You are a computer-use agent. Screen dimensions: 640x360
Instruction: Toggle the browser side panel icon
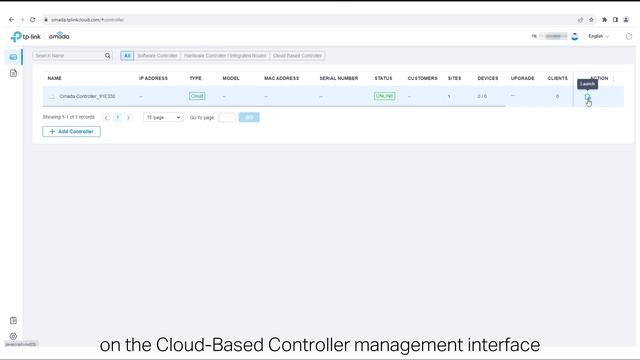click(x=615, y=20)
